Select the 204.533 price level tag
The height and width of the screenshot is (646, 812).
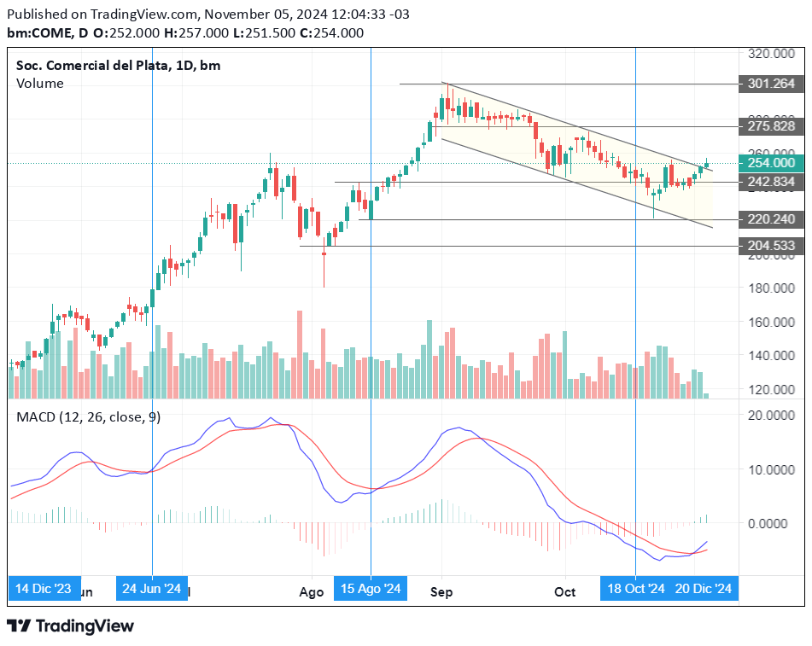coord(771,246)
